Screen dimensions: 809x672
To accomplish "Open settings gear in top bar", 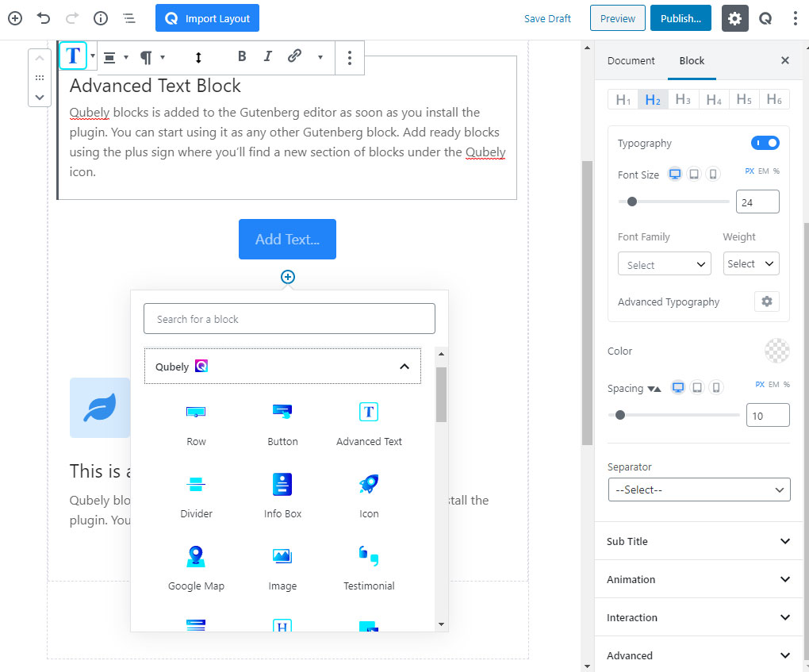I will [x=734, y=18].
